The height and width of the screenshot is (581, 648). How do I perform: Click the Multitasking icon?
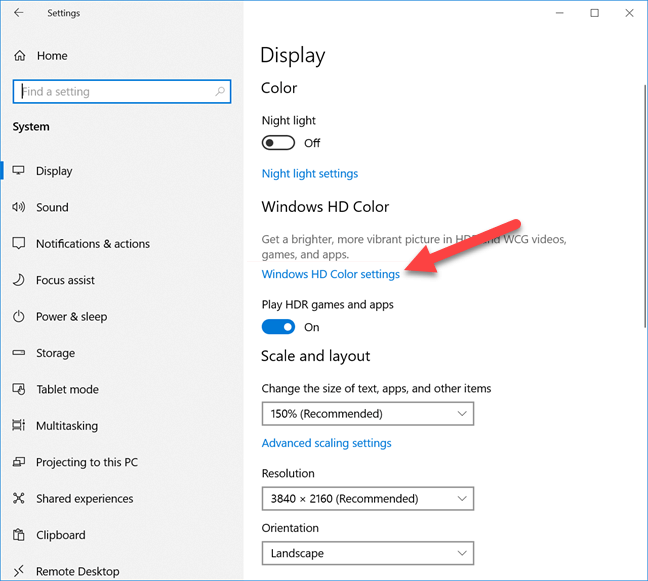[19, 425]
